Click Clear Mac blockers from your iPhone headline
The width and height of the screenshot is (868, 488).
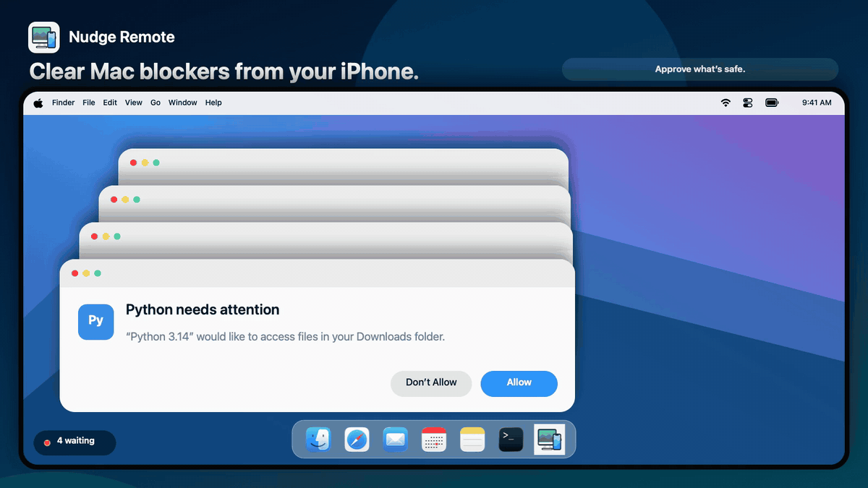224,72
